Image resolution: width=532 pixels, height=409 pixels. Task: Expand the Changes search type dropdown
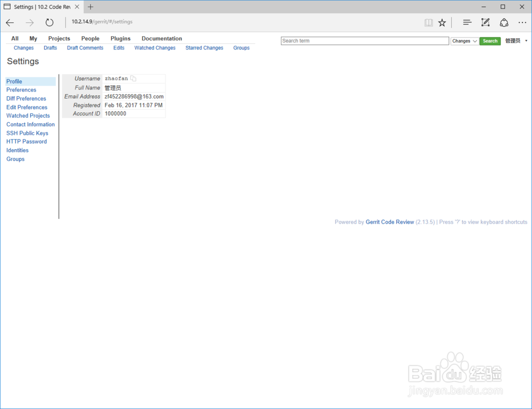pos(464,41)
